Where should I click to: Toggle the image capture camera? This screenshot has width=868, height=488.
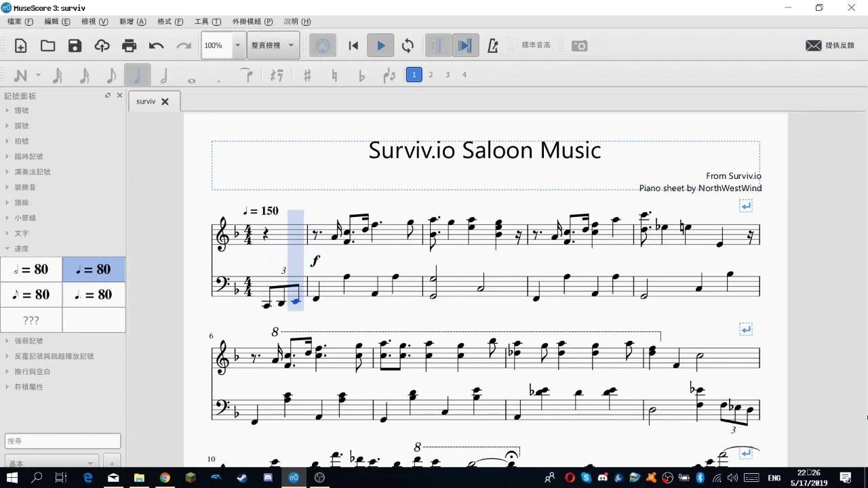(579, 46)
